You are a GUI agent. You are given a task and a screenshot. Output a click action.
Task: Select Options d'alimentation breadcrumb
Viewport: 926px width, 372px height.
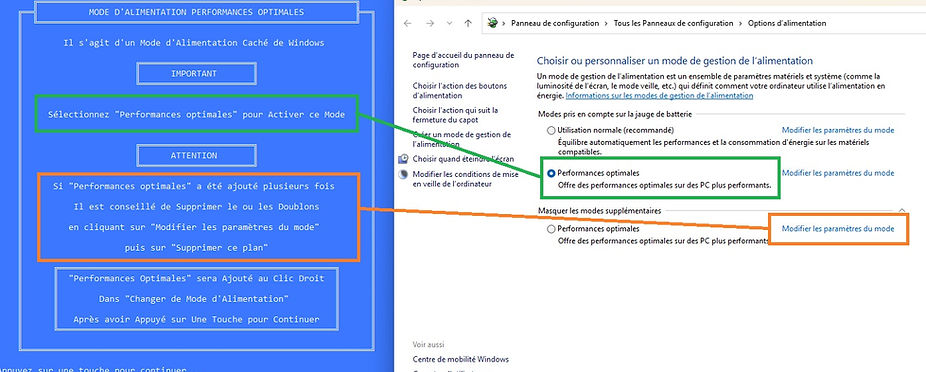click(x=787, y=24)
